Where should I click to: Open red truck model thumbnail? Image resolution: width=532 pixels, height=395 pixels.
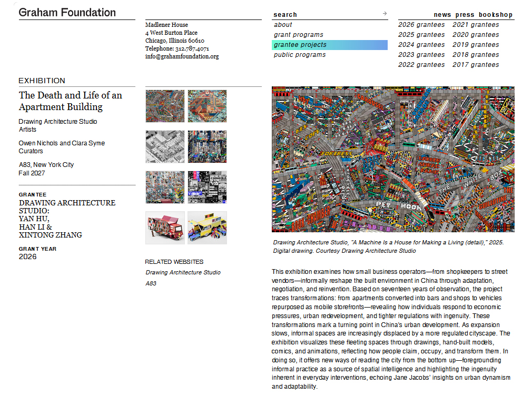(x=165, y=228)
